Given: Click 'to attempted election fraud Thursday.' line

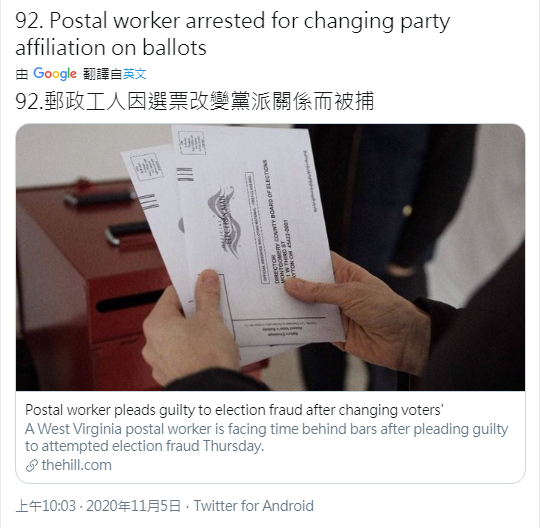Looking at the screenshot, I should pos(144,446).
